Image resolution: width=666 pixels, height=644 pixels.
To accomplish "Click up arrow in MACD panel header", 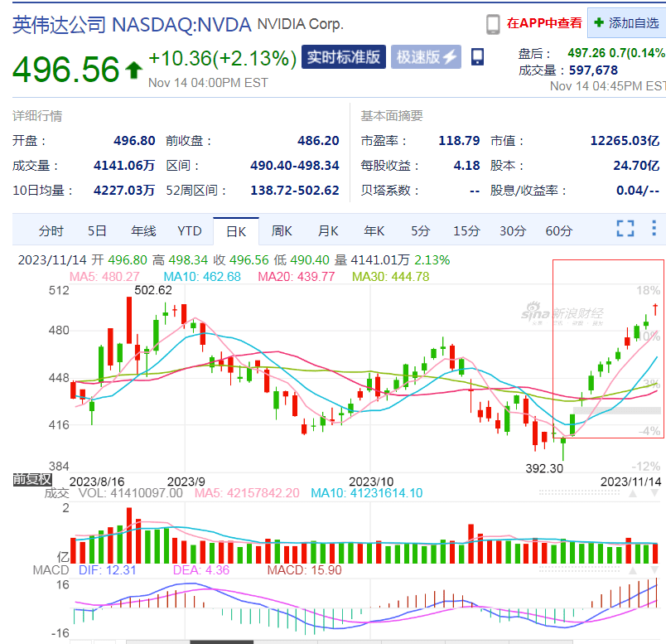I will click(x=633, y=570).
